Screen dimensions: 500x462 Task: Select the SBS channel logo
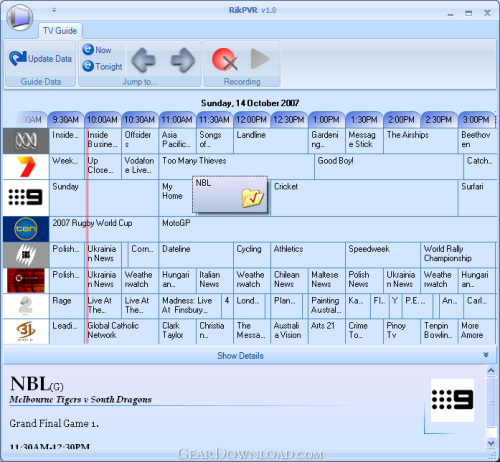tap(26, 255)
